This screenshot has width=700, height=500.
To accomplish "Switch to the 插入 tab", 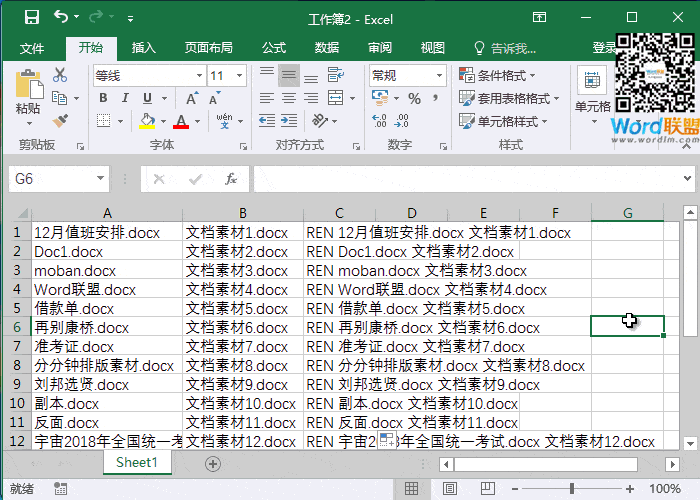I will point(144,48).
